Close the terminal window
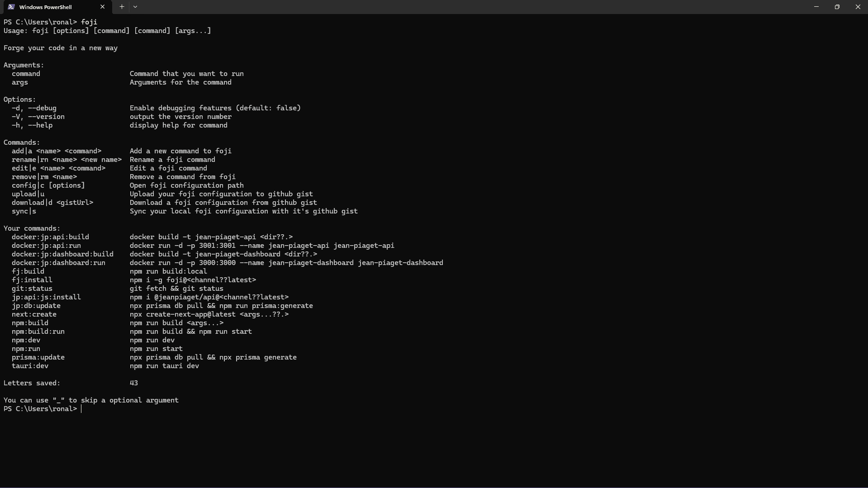 point(858,7)
